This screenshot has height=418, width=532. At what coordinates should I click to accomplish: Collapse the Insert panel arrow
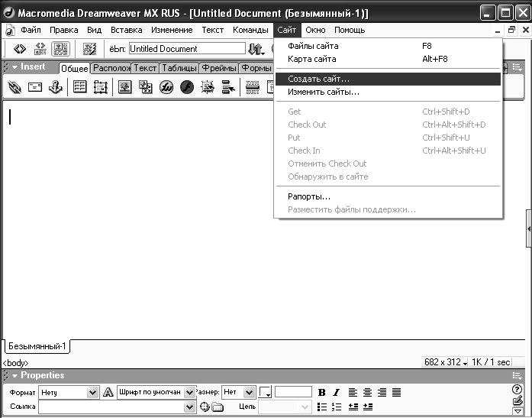[x=15, y=67]
